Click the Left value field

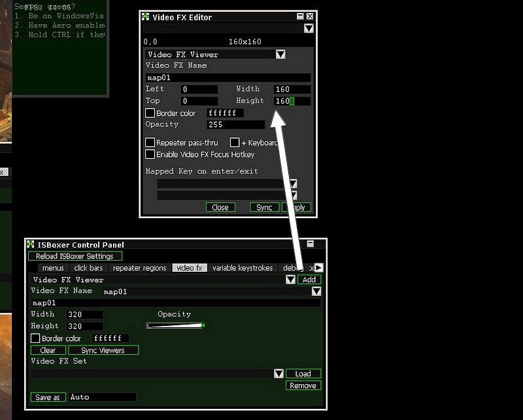pos(199,89)
